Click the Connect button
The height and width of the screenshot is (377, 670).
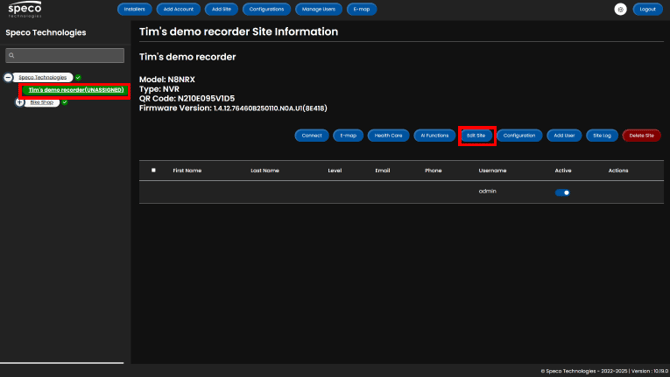[311, 135]
